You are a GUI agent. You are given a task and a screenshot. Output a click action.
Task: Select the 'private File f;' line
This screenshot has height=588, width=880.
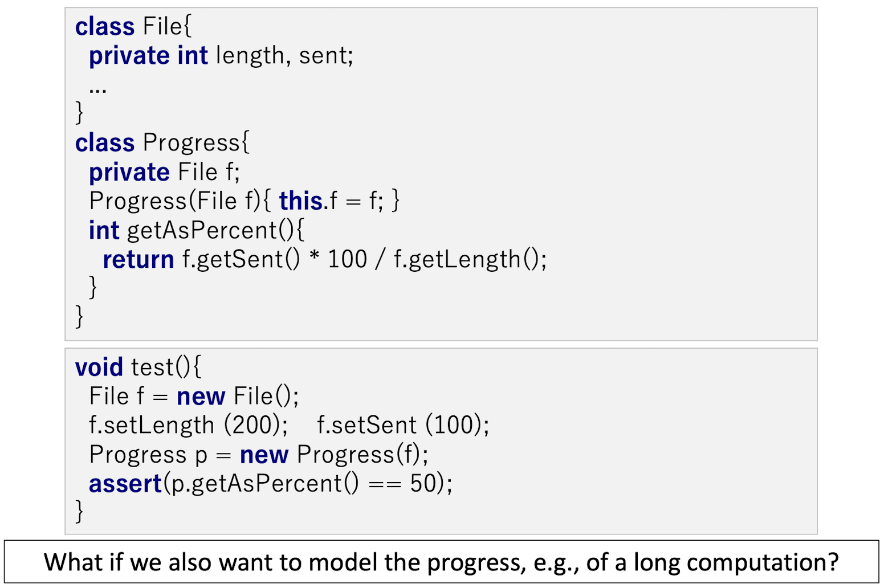tap(164, 172)
